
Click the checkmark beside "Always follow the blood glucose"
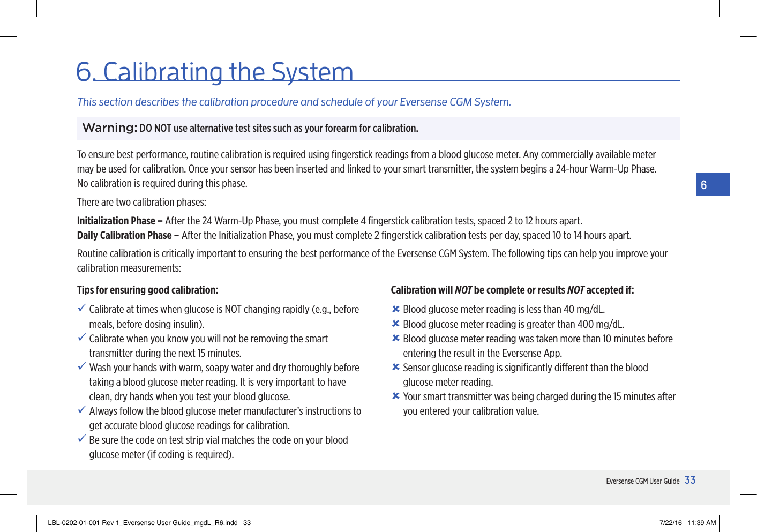(82, 410)
